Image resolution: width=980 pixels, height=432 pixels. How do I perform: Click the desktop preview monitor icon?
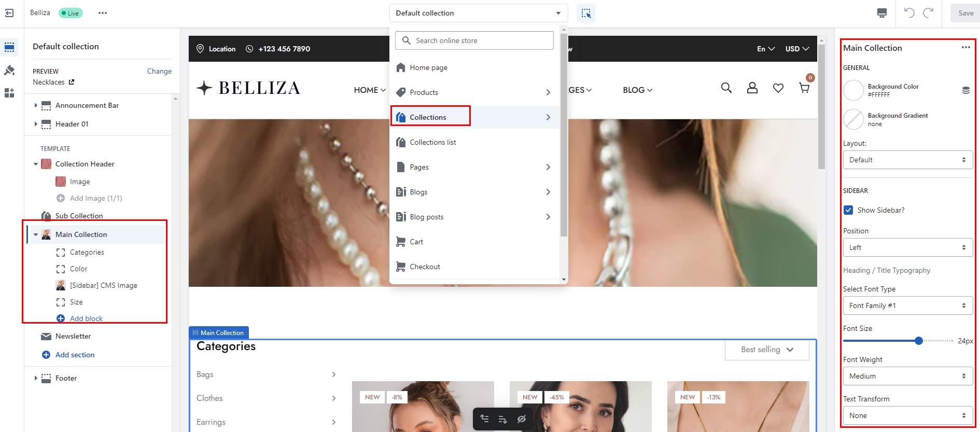click(881, 13)
